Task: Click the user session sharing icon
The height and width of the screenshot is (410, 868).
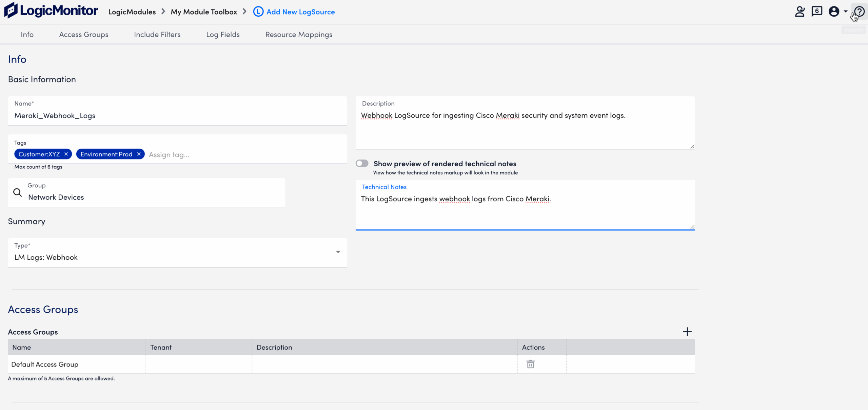Action: tap(800, 11)
